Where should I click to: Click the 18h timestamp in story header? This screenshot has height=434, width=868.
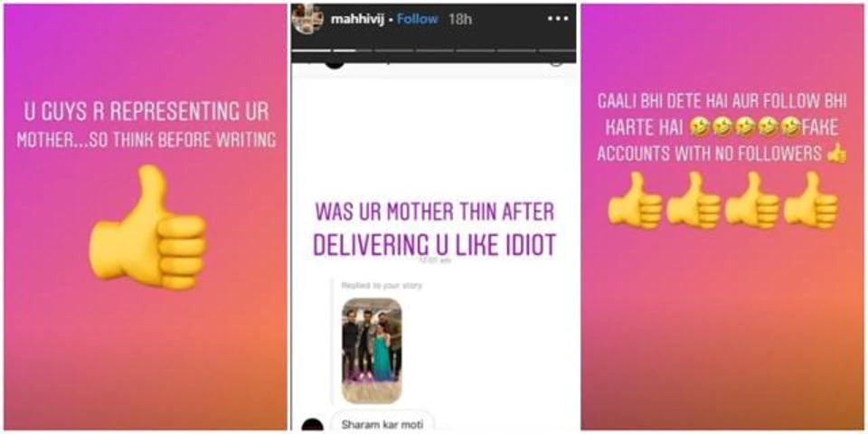coord(459,19)
